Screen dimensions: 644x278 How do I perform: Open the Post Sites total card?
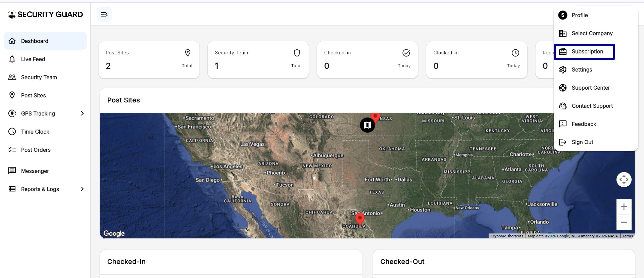tap(149, 60)
